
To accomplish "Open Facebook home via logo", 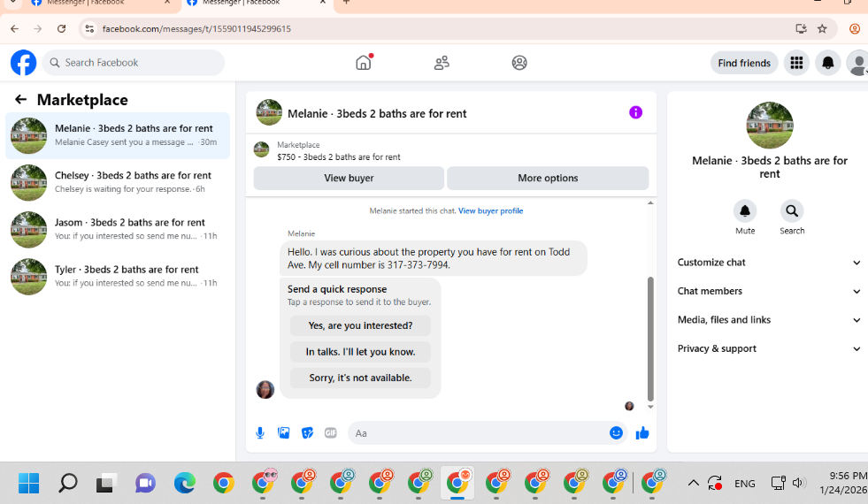I will click(x=23, y=63).
